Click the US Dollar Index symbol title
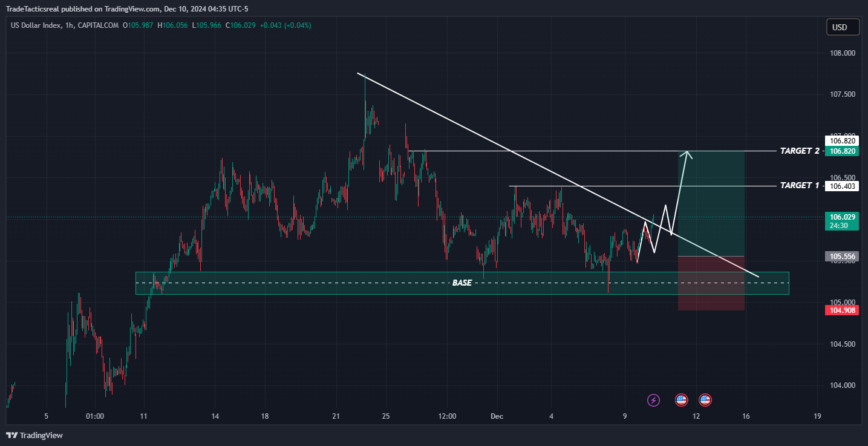 [x=37, y=25]
